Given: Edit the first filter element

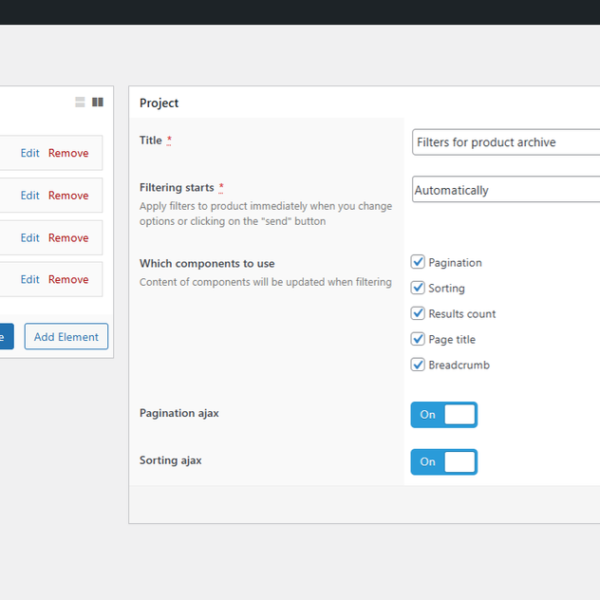Looking at the screenshot, I should (30, 153).
